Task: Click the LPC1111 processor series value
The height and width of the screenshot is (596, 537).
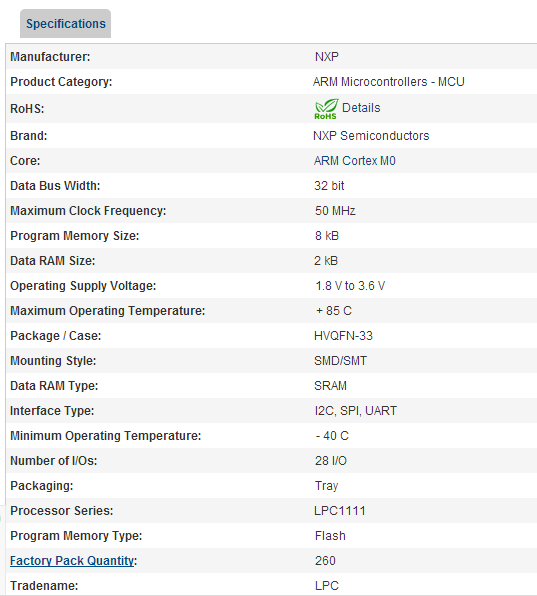Action: (340, 510)
